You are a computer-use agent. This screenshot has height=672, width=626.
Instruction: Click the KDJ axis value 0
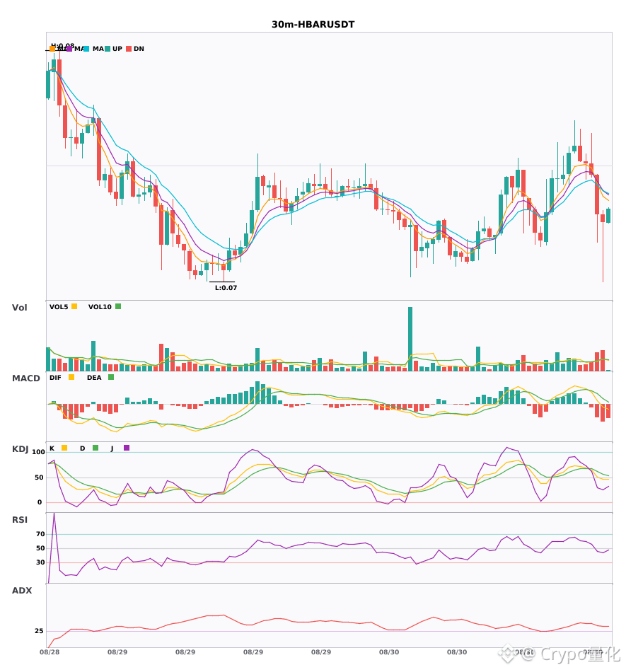point(40,502)
